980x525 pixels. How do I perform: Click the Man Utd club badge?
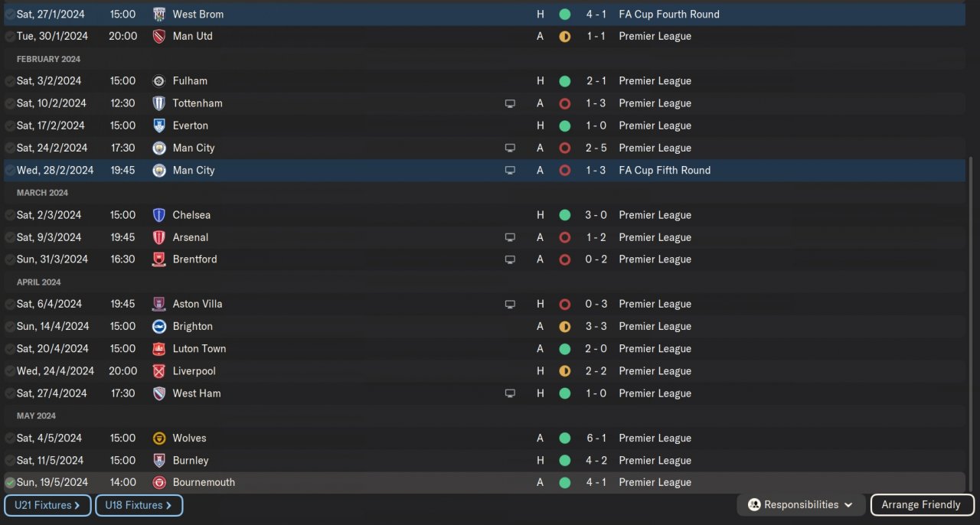(x=159, y=37)
